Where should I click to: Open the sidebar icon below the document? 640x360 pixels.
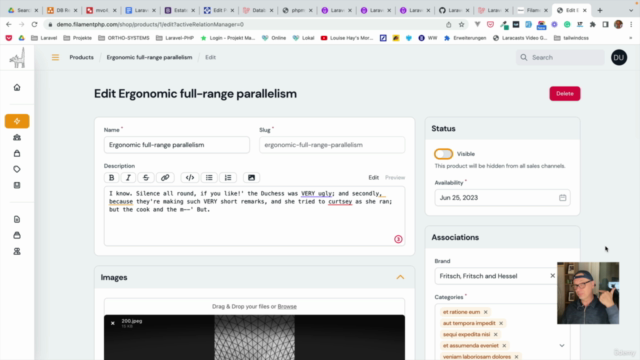click(17, 236)
